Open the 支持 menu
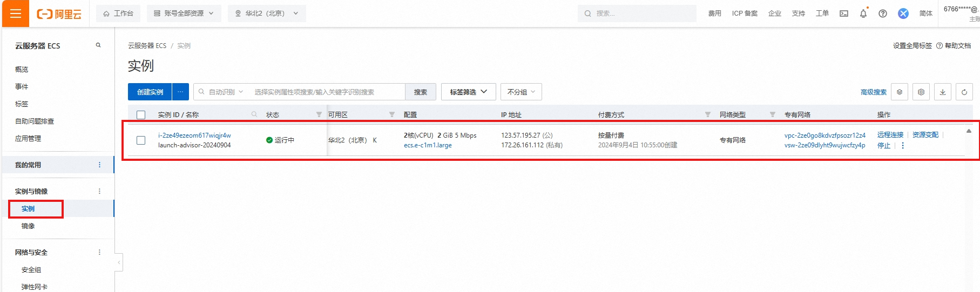The image size is (980, 292). [799, 13]
